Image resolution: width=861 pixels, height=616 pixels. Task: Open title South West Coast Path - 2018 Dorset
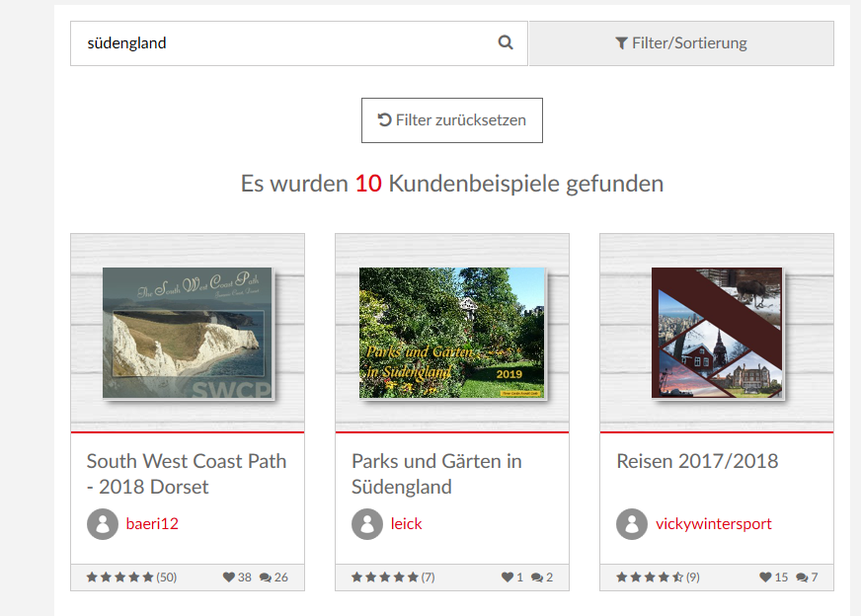[187, 474]
